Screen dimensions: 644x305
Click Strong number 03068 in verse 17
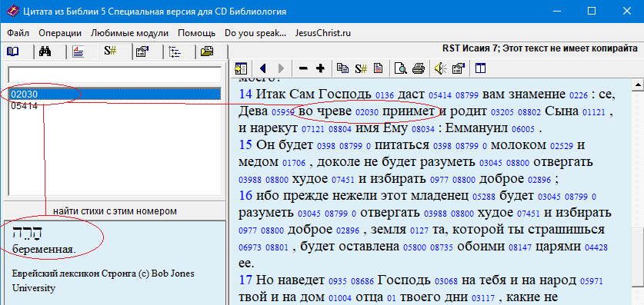tap(446, 282)
